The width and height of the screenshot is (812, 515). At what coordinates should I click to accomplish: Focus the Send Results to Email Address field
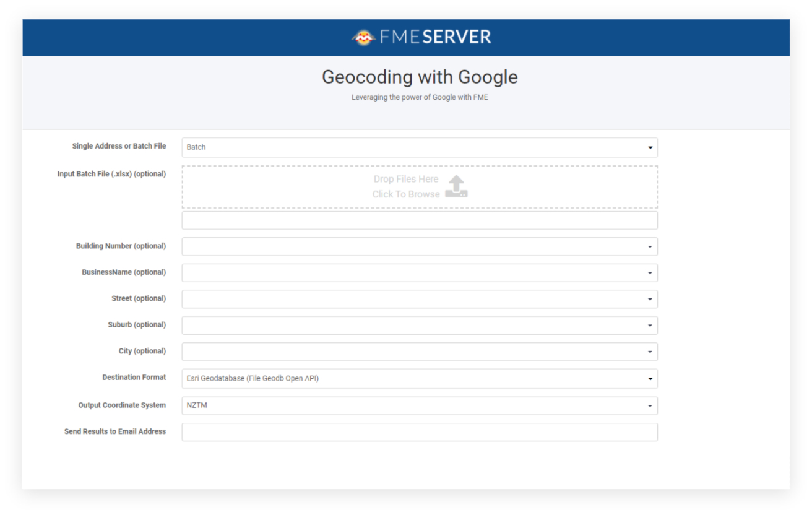(x=420, y=432)
